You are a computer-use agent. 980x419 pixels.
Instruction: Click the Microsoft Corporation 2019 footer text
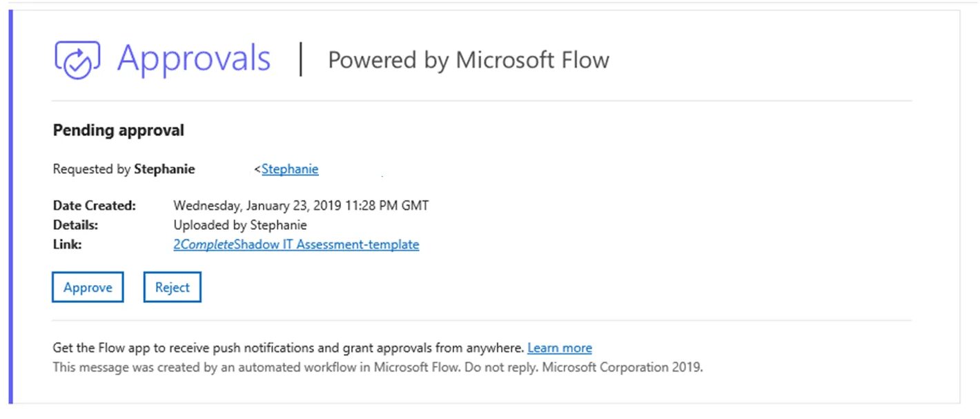(x=623, y=367)
